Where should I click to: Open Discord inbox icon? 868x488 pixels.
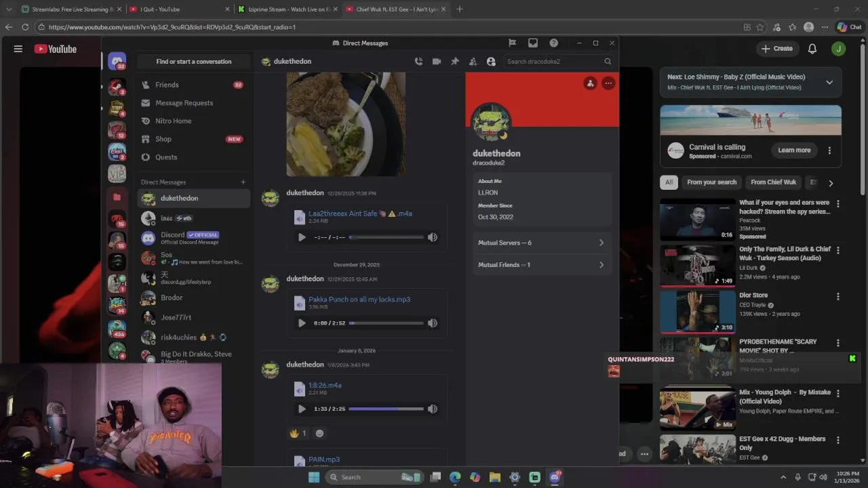533,43
